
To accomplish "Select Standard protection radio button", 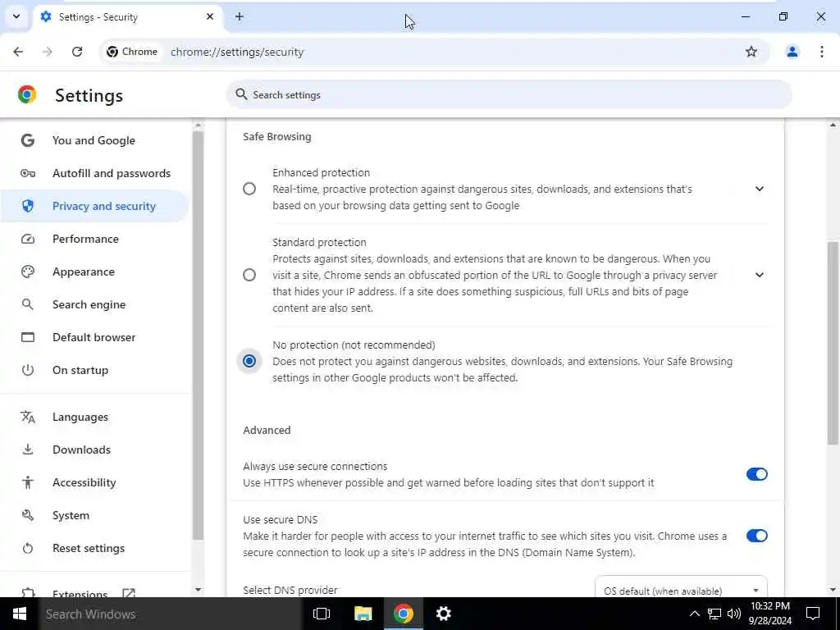I will point(249,275).
